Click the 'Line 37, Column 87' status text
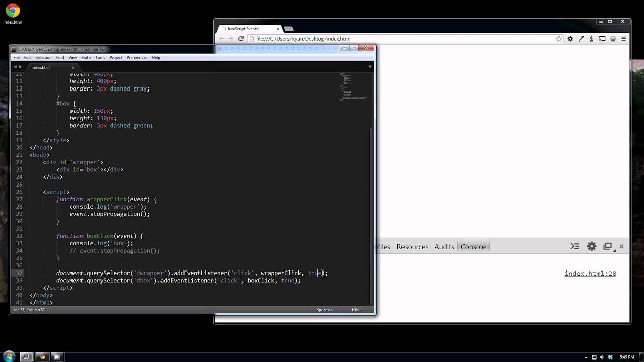The height and width of the screenshot is (362, 644). pos(28,310)
